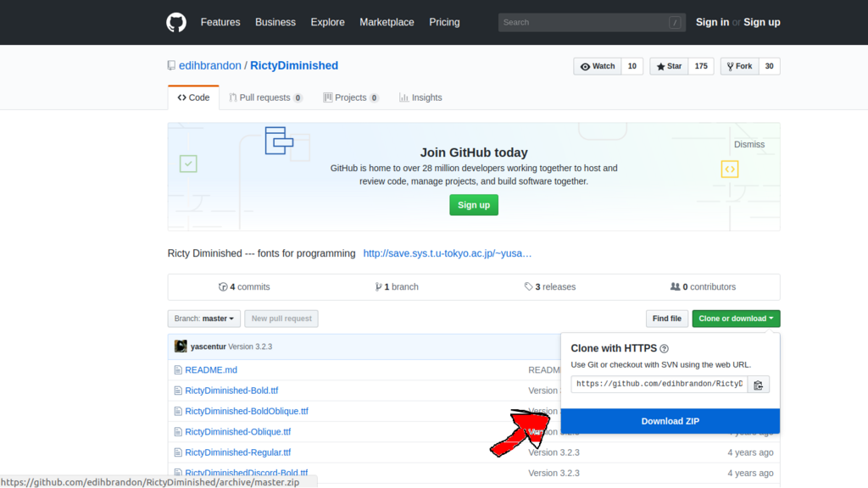
Task: Click RictyDiminished-BoldOblique.ttf file icon
Action: tap(178, 411)
